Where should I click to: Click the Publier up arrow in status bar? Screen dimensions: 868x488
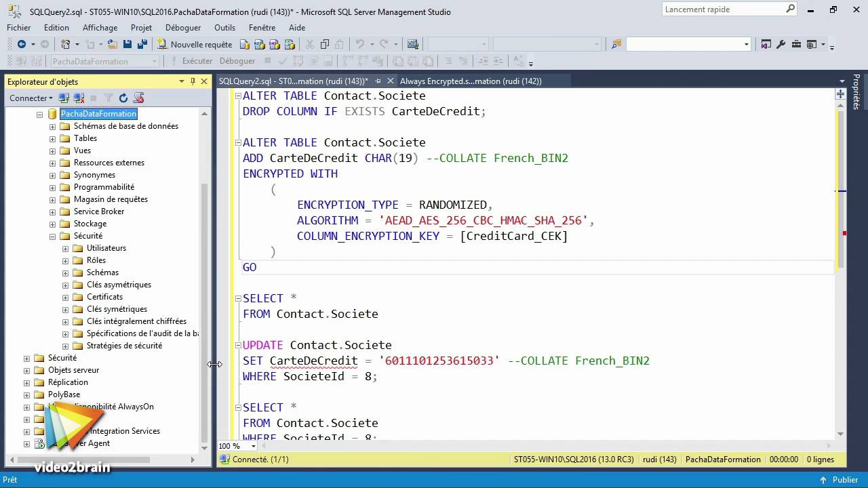823,480
